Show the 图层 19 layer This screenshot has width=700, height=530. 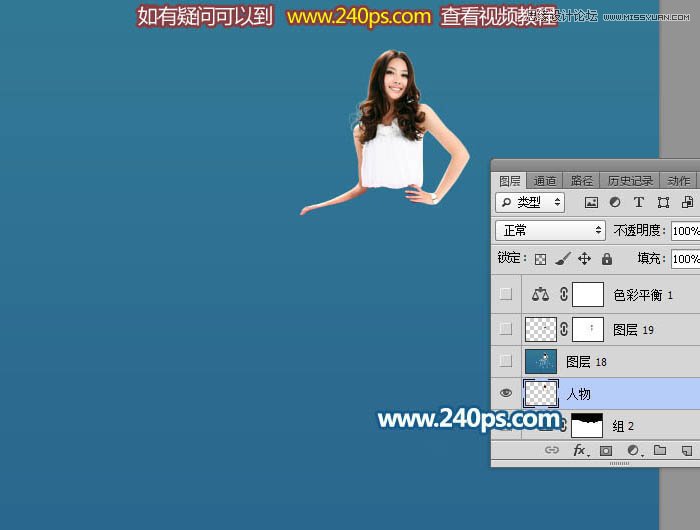(506, 328)
